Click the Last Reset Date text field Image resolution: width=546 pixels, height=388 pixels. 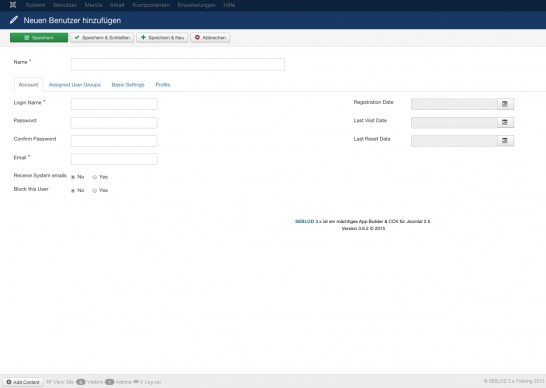click(454, 141)
